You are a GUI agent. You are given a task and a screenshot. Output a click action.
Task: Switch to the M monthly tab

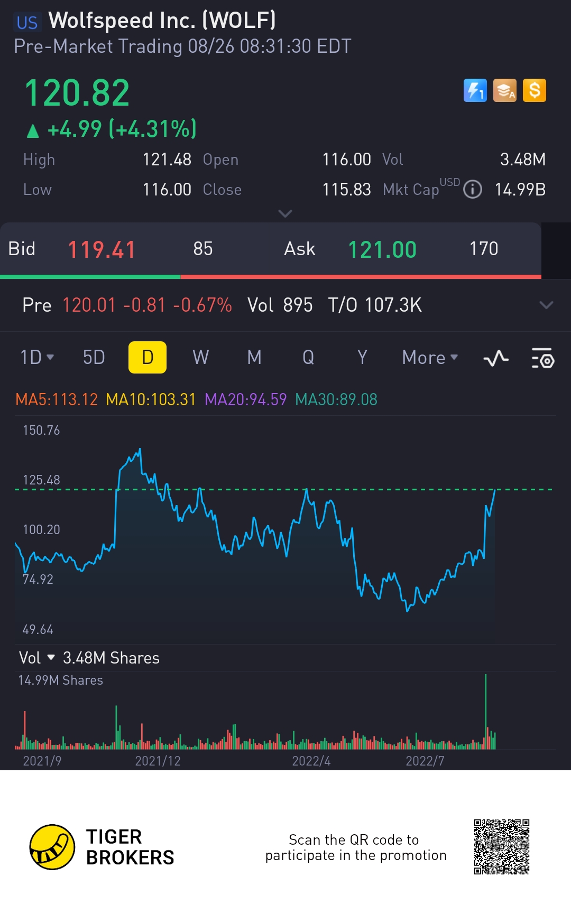click(254, 358)
